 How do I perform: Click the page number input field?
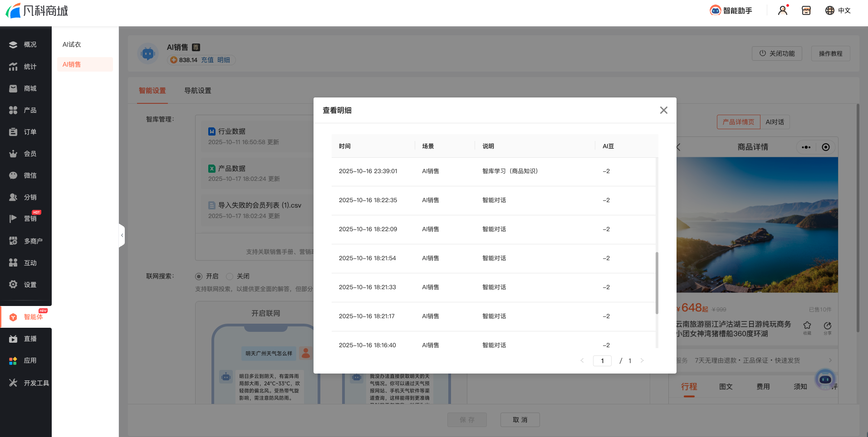(x=602, y=361)
